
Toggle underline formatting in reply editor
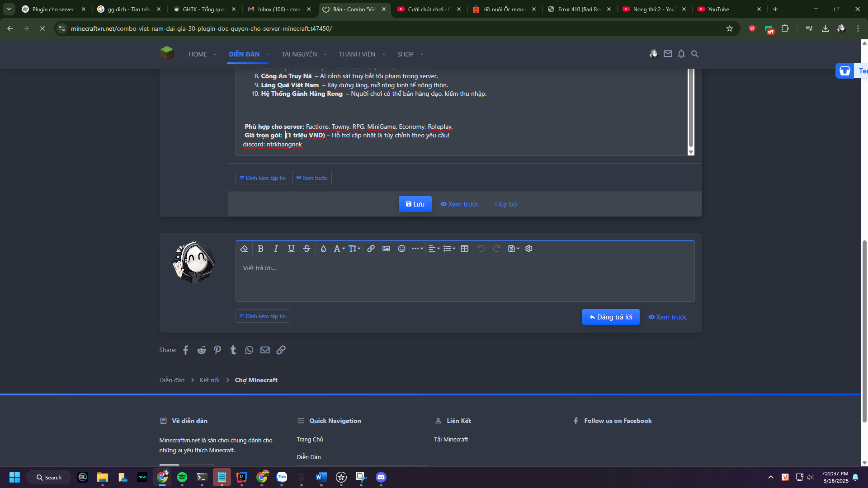point(291,249)
